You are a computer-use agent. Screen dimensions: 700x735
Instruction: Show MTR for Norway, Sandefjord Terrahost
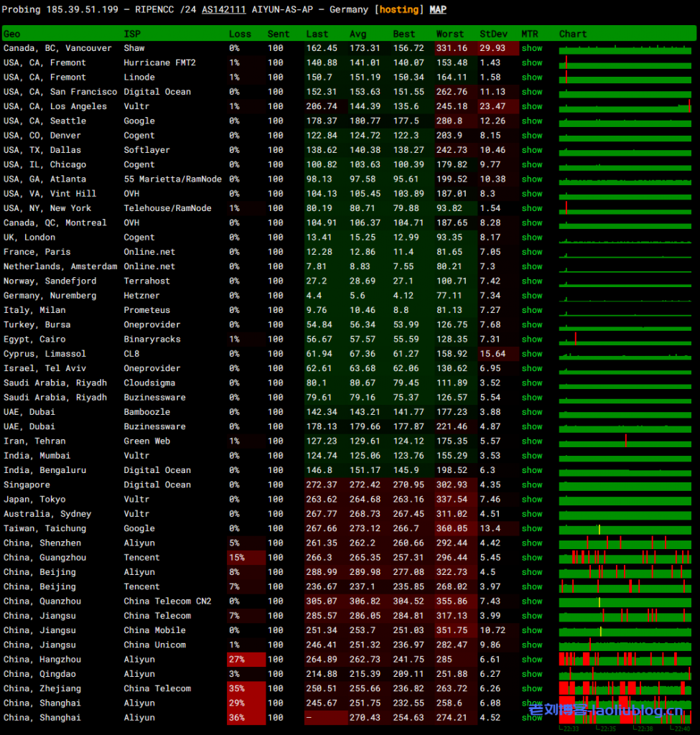532,281
